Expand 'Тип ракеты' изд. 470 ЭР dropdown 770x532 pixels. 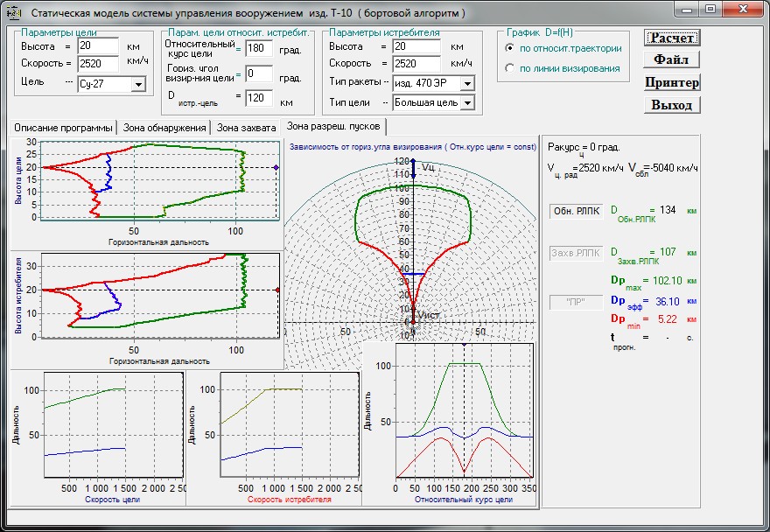467,83
